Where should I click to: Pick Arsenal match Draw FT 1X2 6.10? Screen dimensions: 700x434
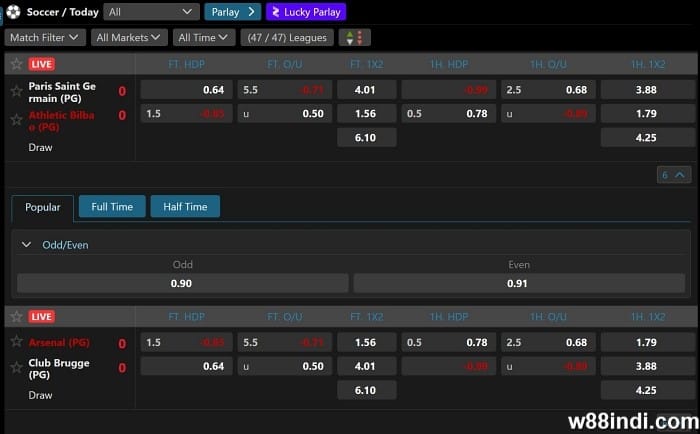coord(367,390)
